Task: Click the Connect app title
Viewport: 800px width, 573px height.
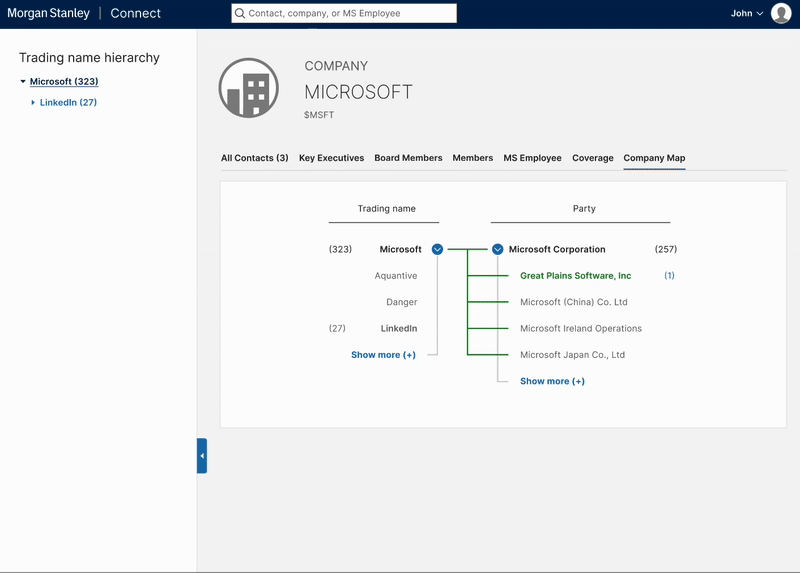Action: pos(135,13)
